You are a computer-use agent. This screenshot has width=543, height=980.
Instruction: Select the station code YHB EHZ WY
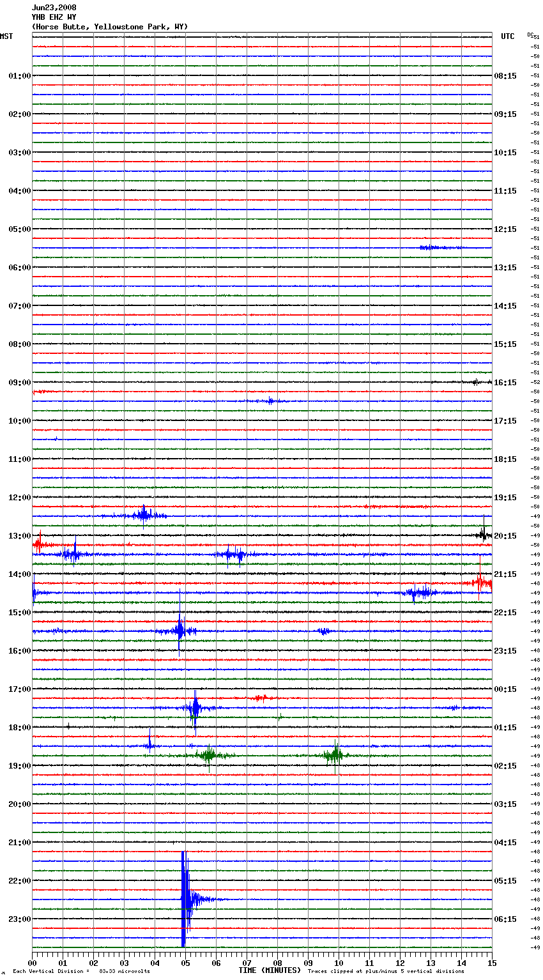(x=54, y=17)
